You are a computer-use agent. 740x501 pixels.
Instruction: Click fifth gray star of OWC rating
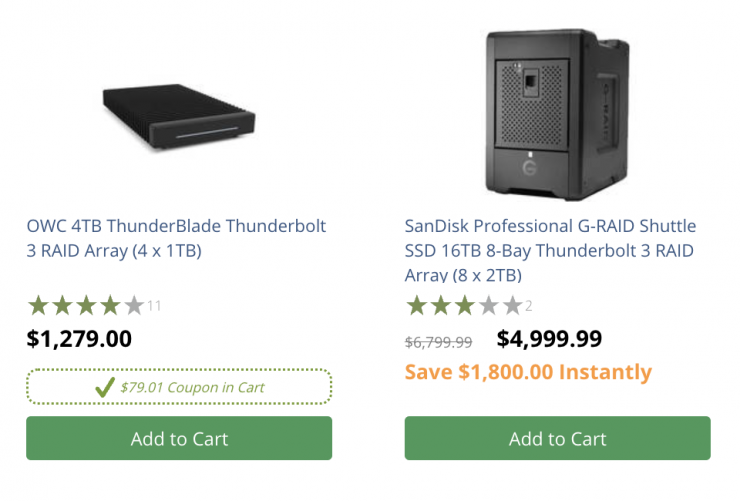click(134, 305)
